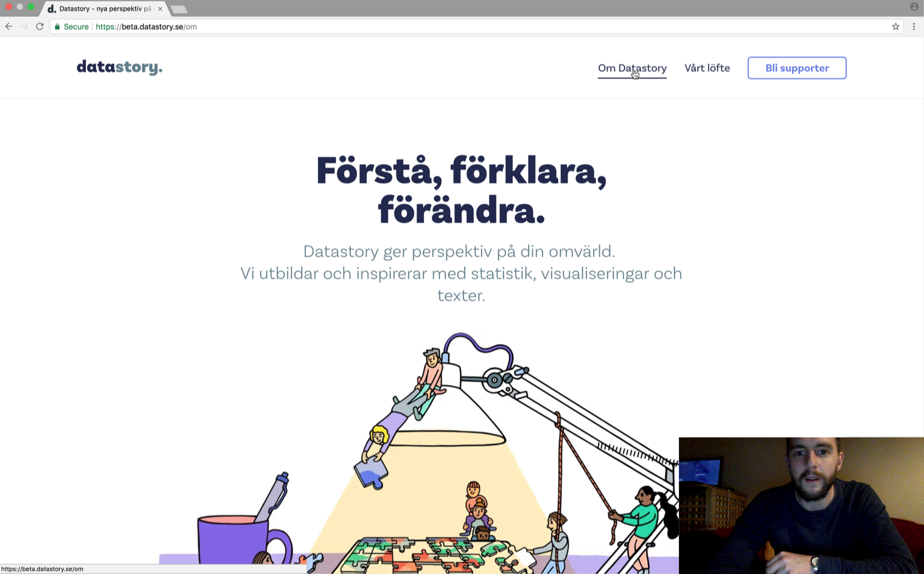This screenshot has height=574, width=924.
Task: Open the Vårt löfte nav item
Action: [707, 68]
